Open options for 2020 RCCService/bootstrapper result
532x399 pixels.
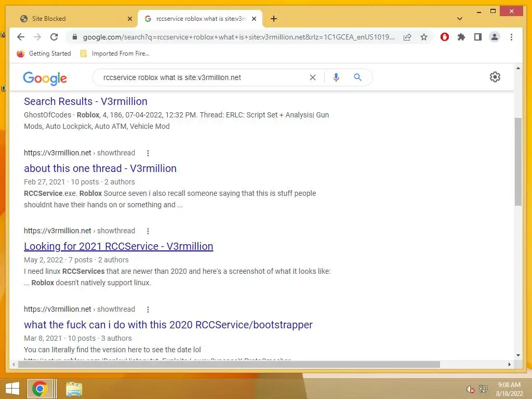pyautogui.click(x=148, y=310)
